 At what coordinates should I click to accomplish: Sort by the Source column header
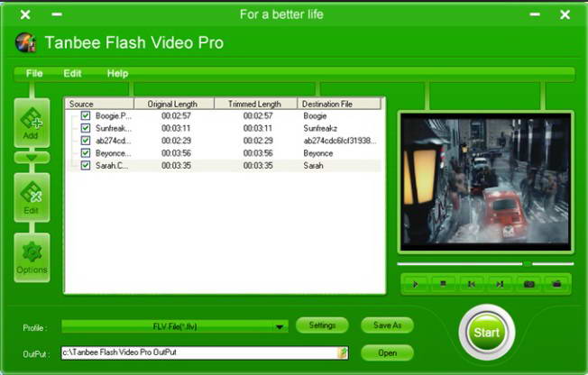click(99, 104)
